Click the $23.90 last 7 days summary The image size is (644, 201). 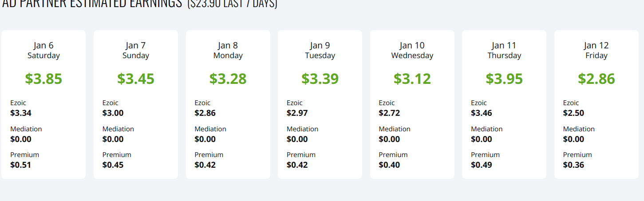pyautogui.click(x=232, y=4)
